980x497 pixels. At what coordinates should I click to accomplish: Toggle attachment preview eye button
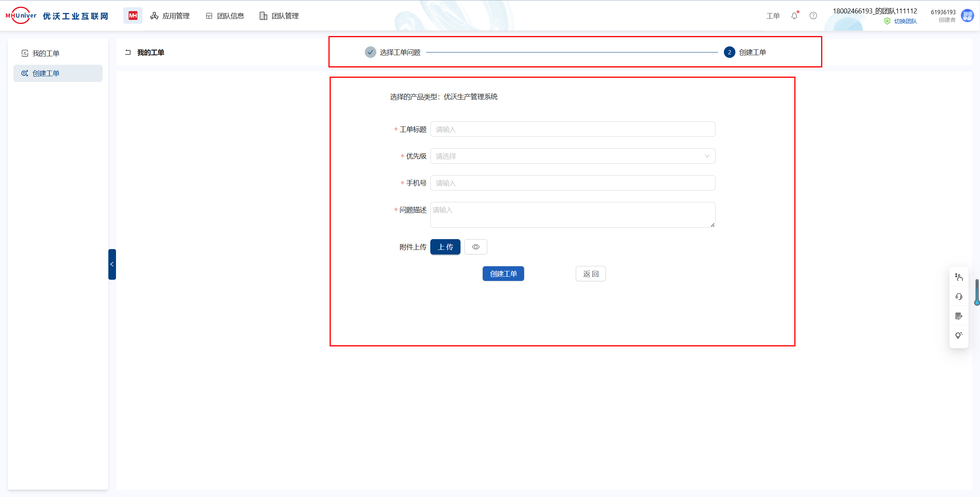[475, 247]
